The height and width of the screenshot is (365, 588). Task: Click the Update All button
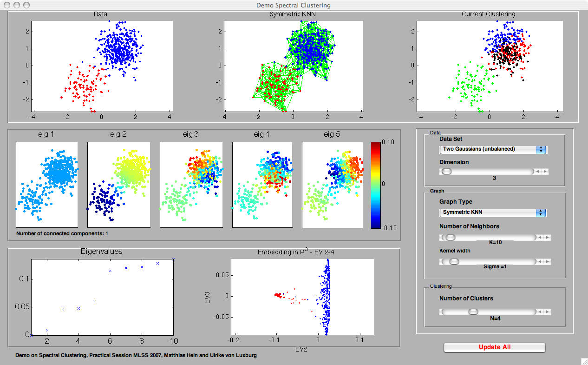tap(494, 347)
